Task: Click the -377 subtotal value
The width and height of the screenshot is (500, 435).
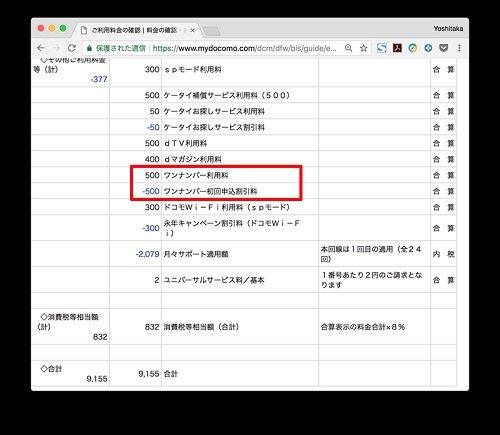Action: [99, 79]
